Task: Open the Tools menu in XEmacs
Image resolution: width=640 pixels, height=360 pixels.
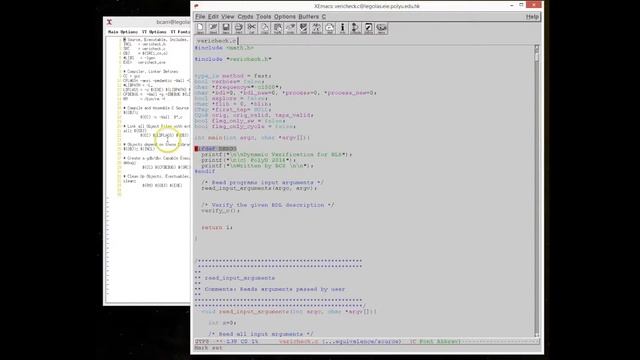Action: pos(263,17)
